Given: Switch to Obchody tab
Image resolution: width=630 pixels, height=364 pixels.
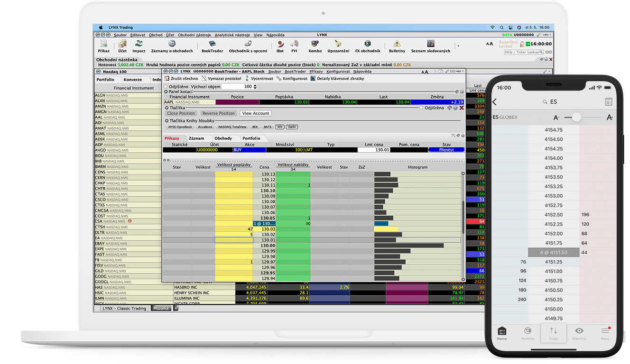Looking at the screenshot, I should (223, 138).
